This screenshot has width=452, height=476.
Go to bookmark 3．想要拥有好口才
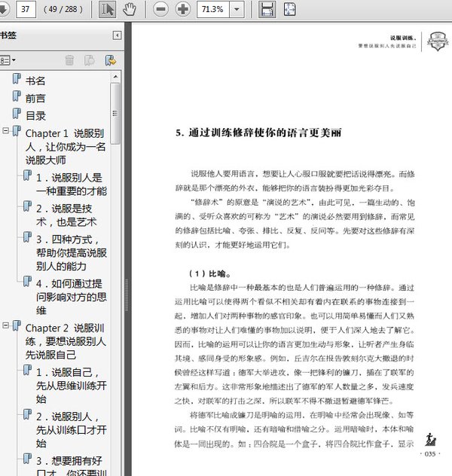coord(72,466)
